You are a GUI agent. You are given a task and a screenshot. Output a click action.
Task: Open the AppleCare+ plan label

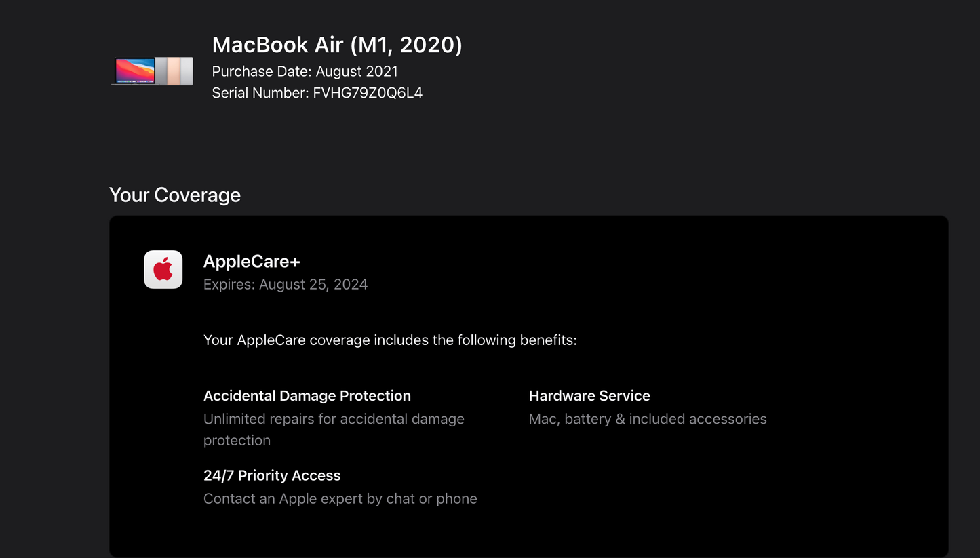pyautogui.click(x=252, y=261)
